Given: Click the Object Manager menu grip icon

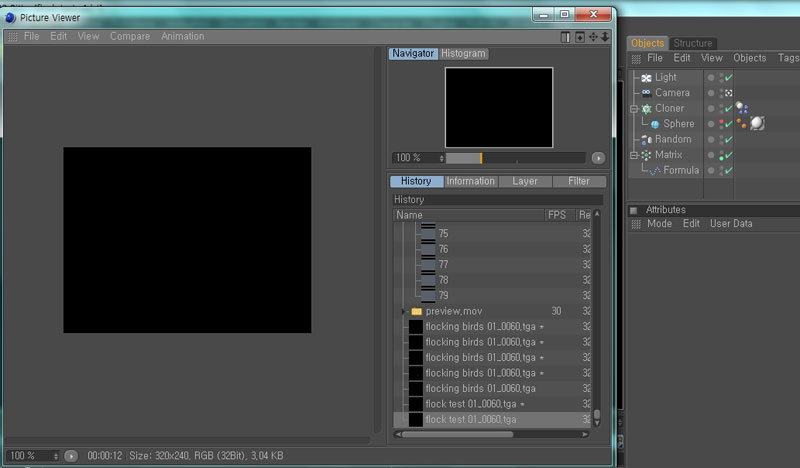Looking at the screenshot, I should click(x=636, y=59).
